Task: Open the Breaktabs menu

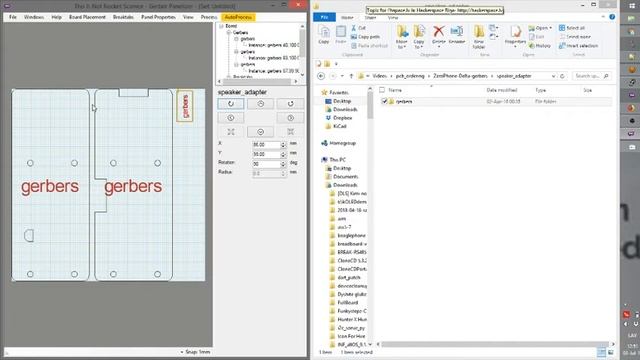Action: tap(123, 17)
